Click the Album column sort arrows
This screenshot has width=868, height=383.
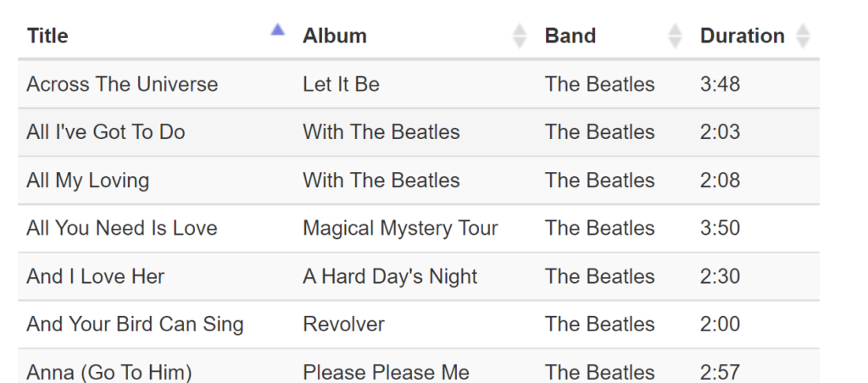coord(520,36)
